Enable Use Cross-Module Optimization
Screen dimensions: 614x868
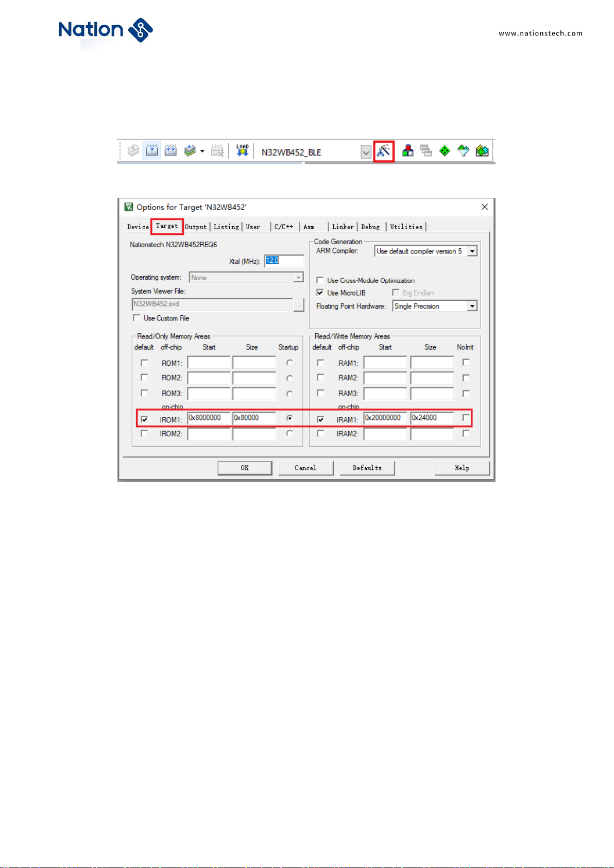pyautogui.click(x=320, y=280)
